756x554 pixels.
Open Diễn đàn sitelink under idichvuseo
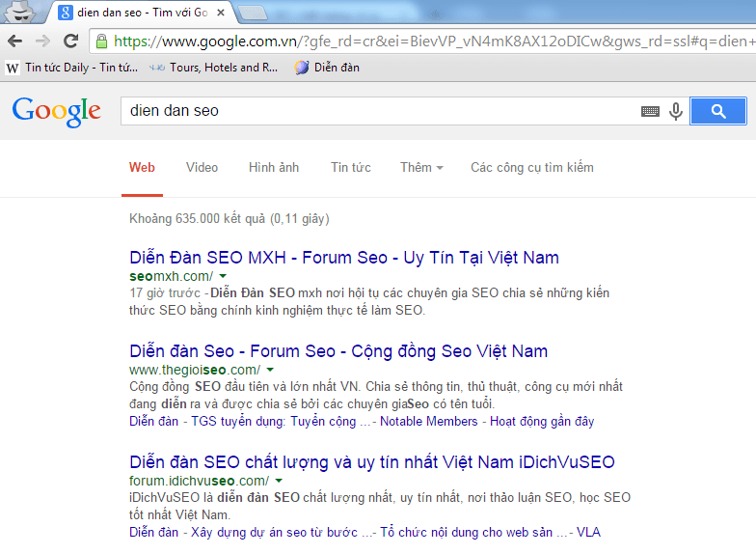(x=154, y=533)
